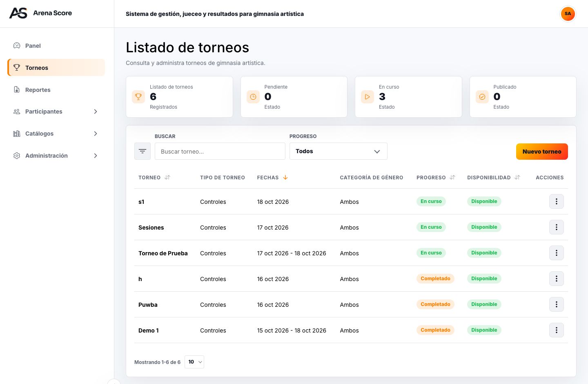
Task: Open actions menu for Puwba
Action: [557, 304]
